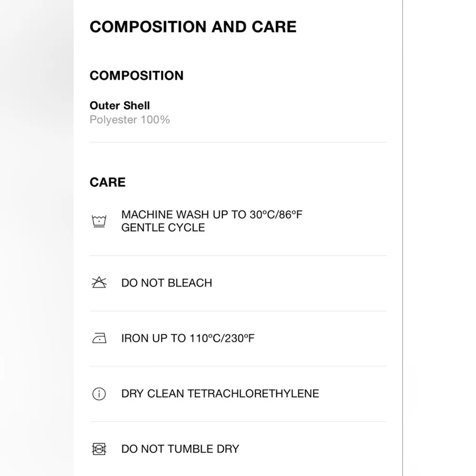Select the DRY CLEAN TETRACHLORETHYLENE text
Viewport: 476px width, 476px height.
coord(220,394)
